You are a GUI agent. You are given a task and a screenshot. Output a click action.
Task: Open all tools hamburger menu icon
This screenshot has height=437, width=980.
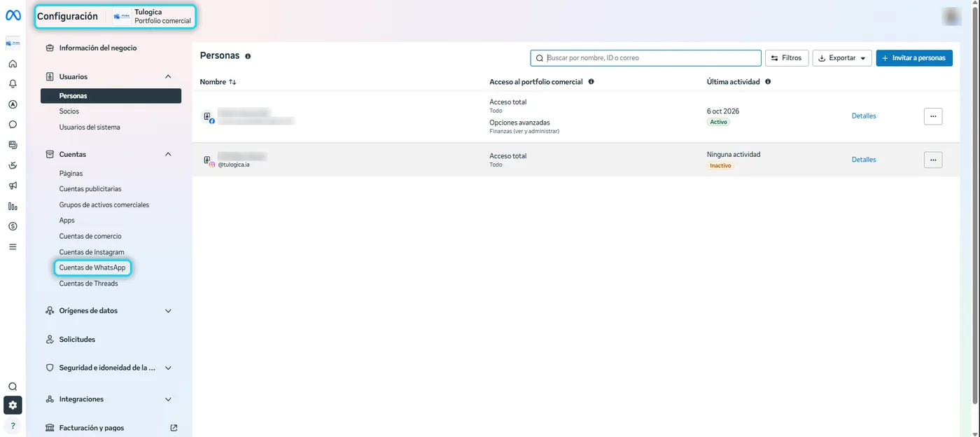point(13,247)
